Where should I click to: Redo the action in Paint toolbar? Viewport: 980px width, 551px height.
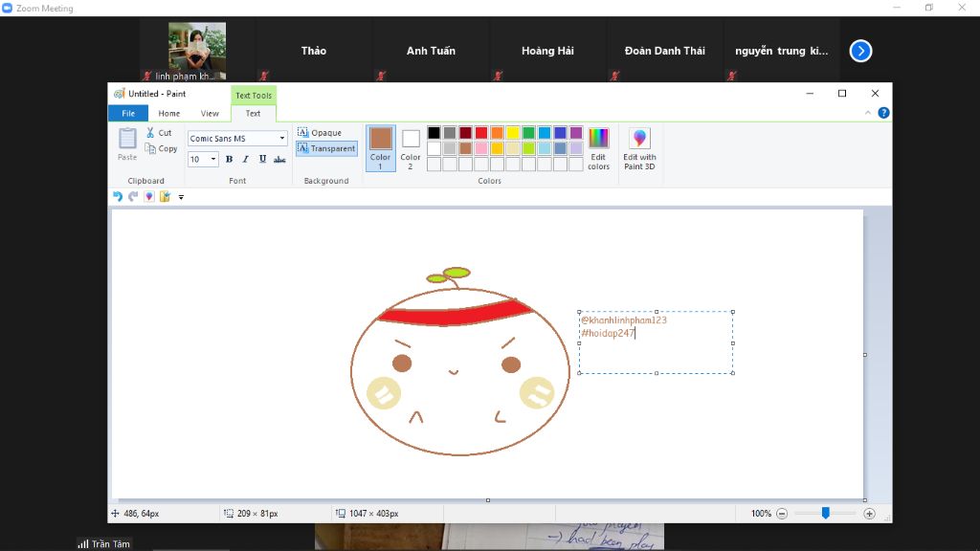(x=133, y=196)
